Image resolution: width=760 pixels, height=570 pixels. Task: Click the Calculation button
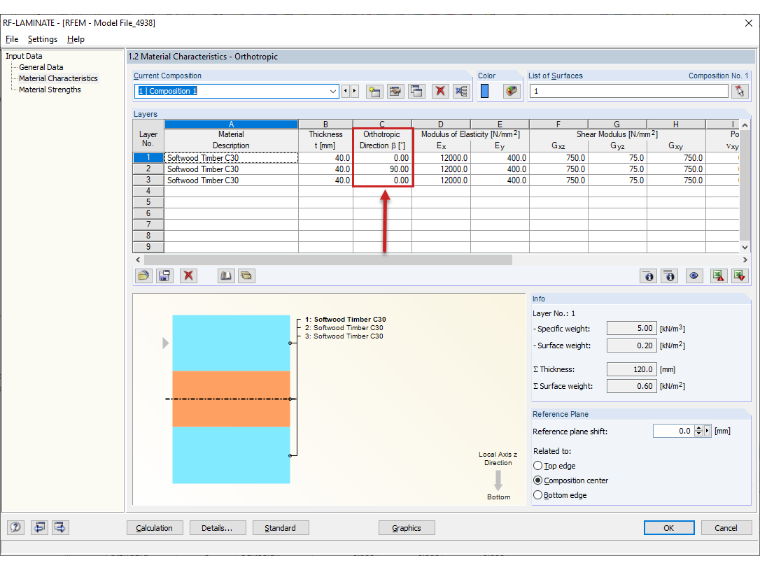[155, 528]
